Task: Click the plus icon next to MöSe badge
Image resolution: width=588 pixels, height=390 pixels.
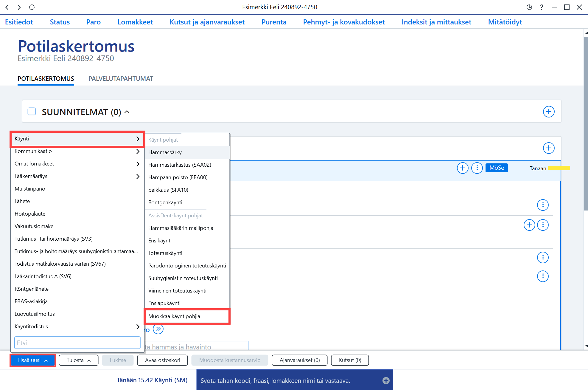Action: (463, 168)
